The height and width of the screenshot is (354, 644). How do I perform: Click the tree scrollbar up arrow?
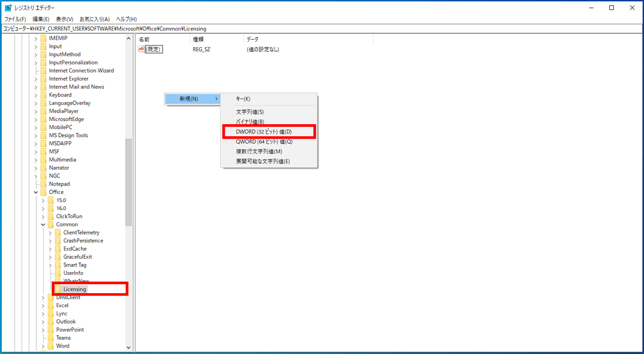pos(128,39)
